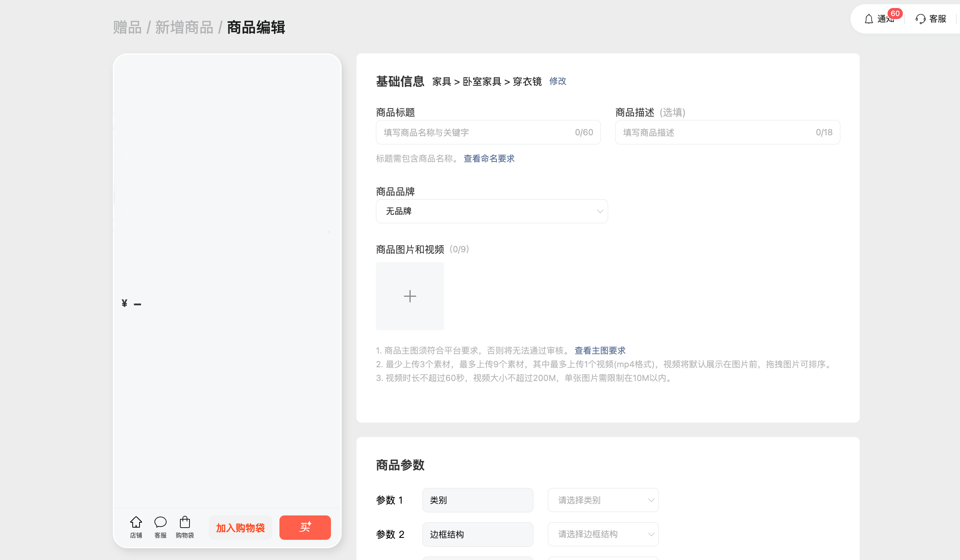Screen dimensions: 960x560
Task: Click the 加入购物袋 button in preview
Action: (240, 528)
